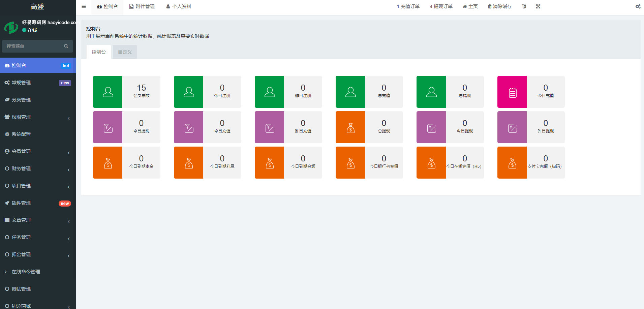Open 插件管理 in the sidebar
644x309 pixels.
click(x=21, y=203)
